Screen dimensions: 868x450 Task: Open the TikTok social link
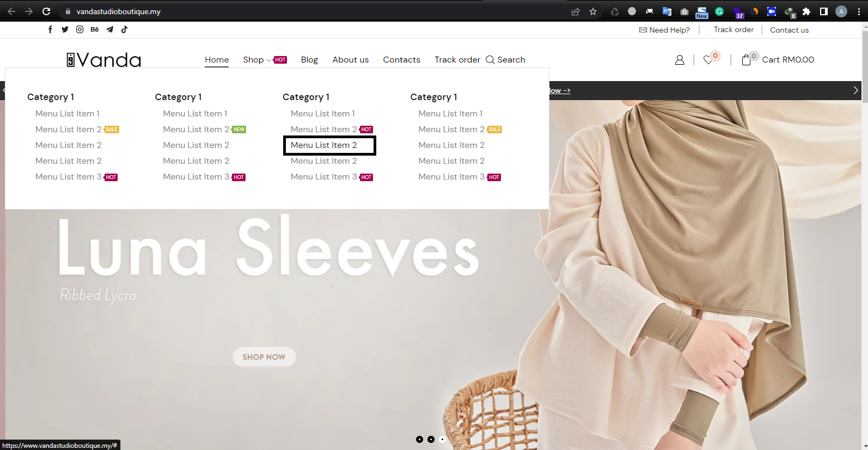(x=124, y=29)
